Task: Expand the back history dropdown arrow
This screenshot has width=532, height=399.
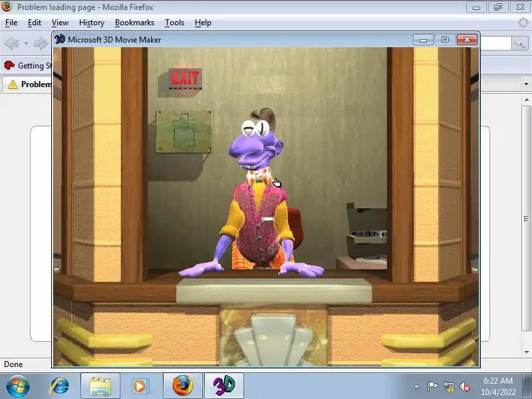Action: click(x=26, y=43)
